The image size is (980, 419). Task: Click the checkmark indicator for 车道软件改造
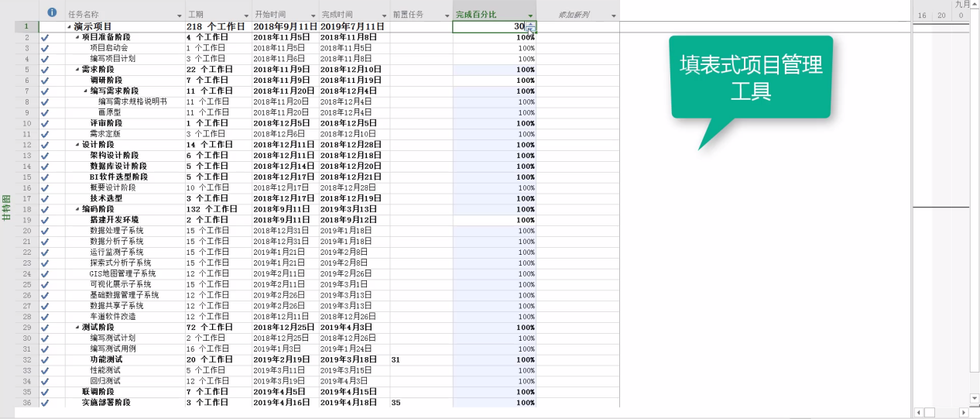pyautogui.click(x=45, y=317)
